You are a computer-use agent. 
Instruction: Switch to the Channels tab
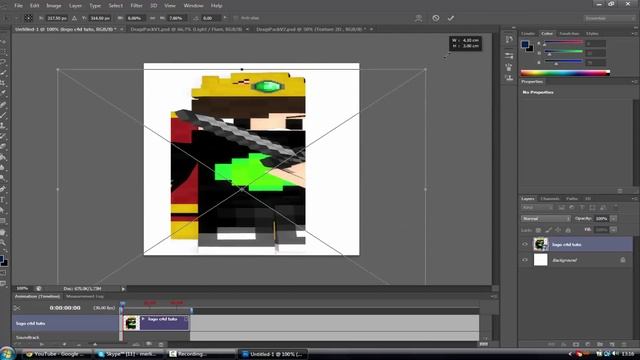[x=550, y=199]
